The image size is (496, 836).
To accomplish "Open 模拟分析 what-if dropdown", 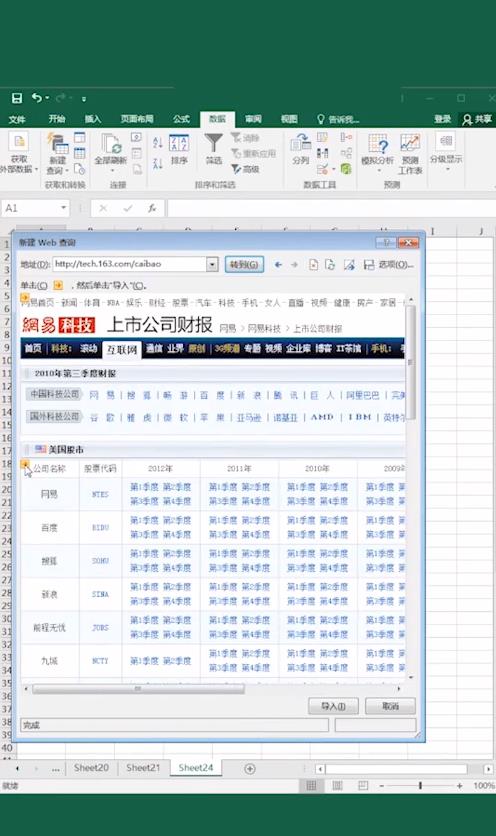I will click(x=378, y=154).
